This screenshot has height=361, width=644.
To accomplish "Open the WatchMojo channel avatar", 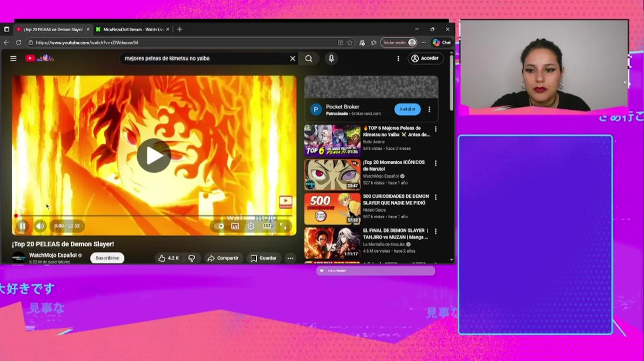I will click(19, 258).
